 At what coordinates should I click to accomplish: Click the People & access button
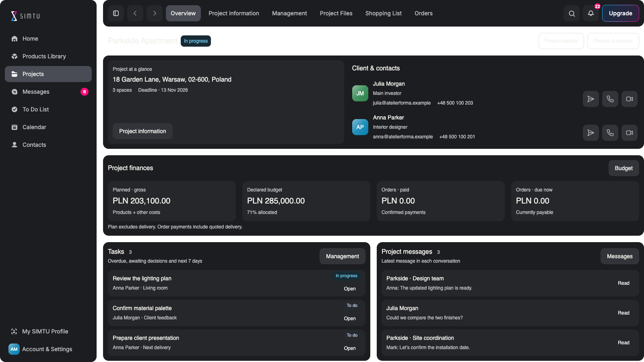click(x=613, y=41)
